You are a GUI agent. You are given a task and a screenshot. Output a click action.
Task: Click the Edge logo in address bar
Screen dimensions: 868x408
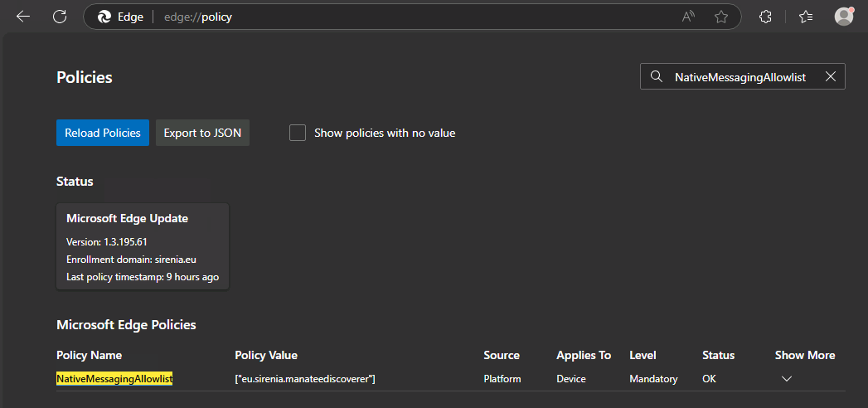104,17
